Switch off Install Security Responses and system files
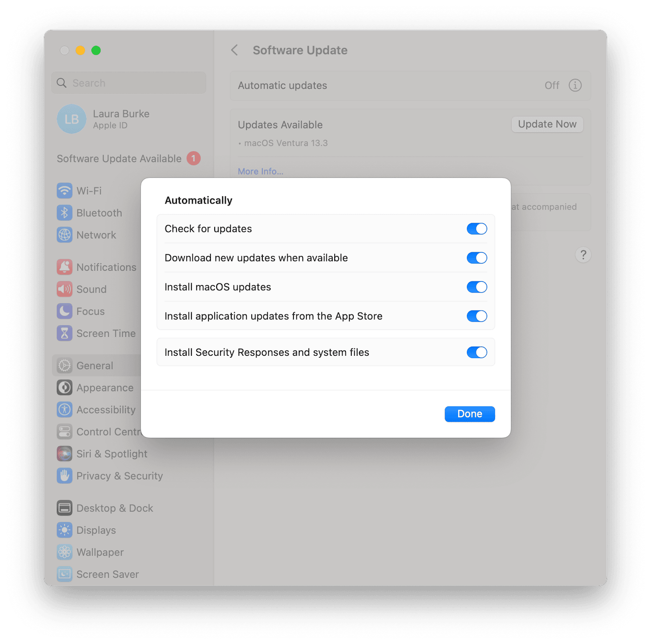 pos(477,352)
